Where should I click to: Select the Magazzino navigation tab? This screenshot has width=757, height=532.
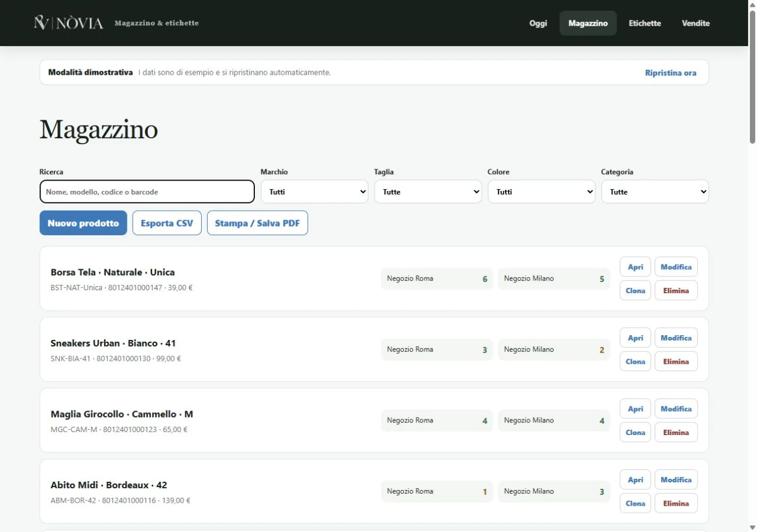(x=588, y=23)
